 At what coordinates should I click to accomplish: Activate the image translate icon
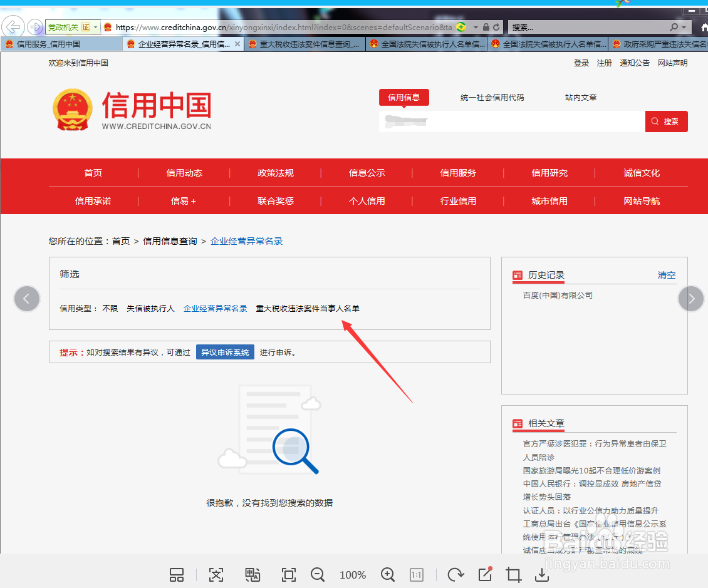[252, 574]
